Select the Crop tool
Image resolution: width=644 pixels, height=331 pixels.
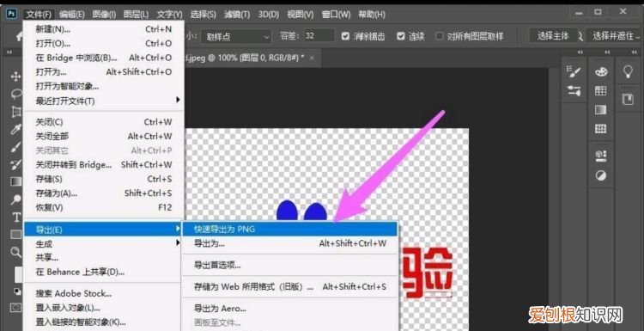click(x=15, y=112)
